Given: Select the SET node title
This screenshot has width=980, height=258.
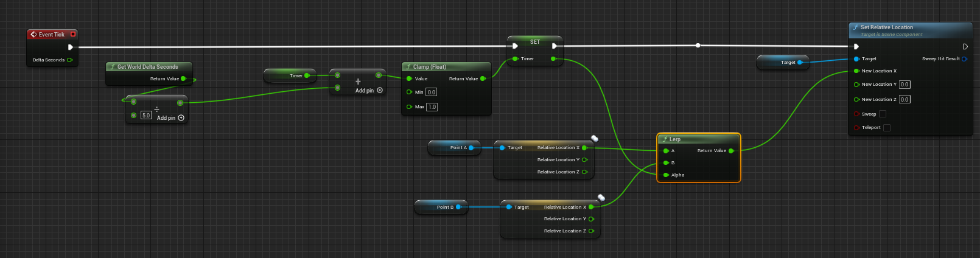Looking at the screenshot, I should [535, 42].
